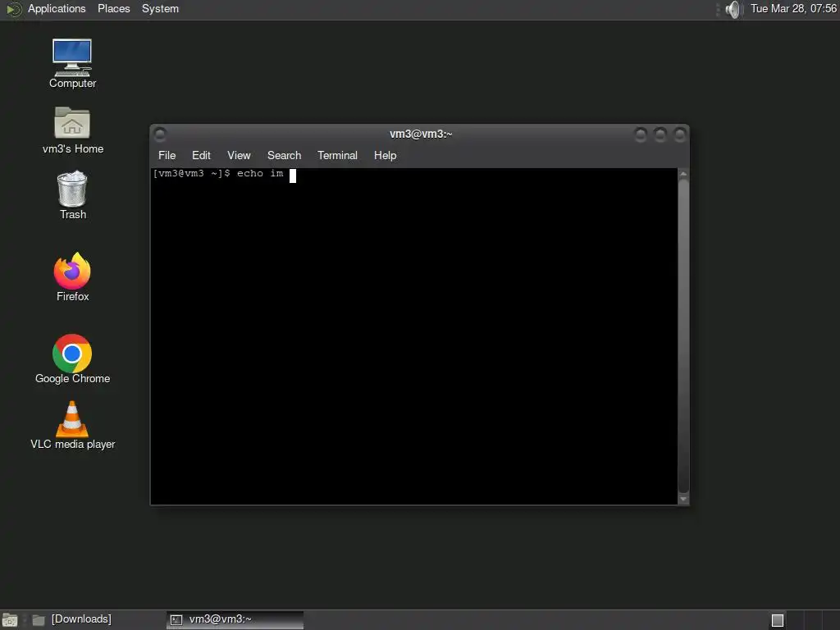The width and height of the screenshot is (840, 630).
Task: Open VLC media player desktop icon
Action: (x=72, y=425)
